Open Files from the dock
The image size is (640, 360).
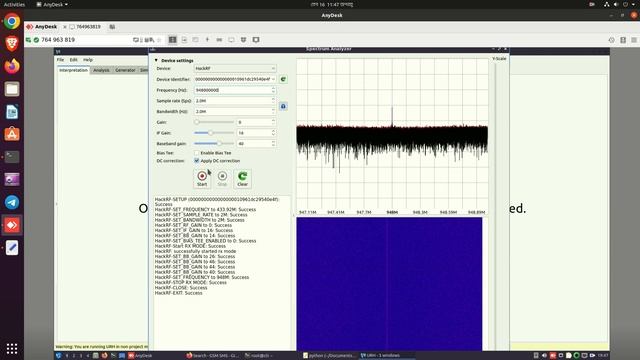12,89
